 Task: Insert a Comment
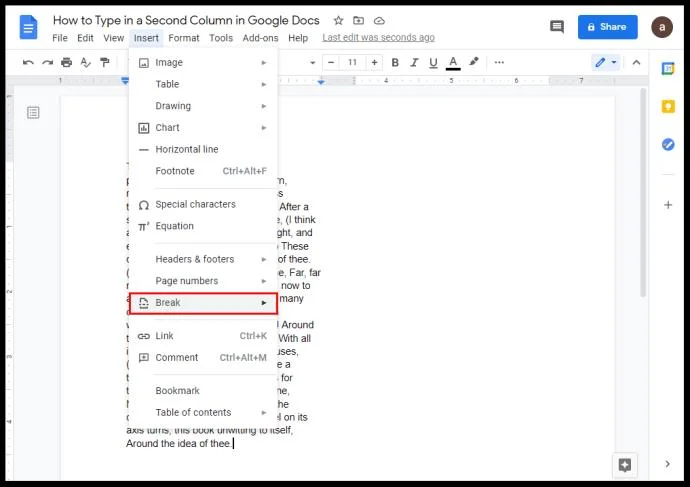pos(203,358)
